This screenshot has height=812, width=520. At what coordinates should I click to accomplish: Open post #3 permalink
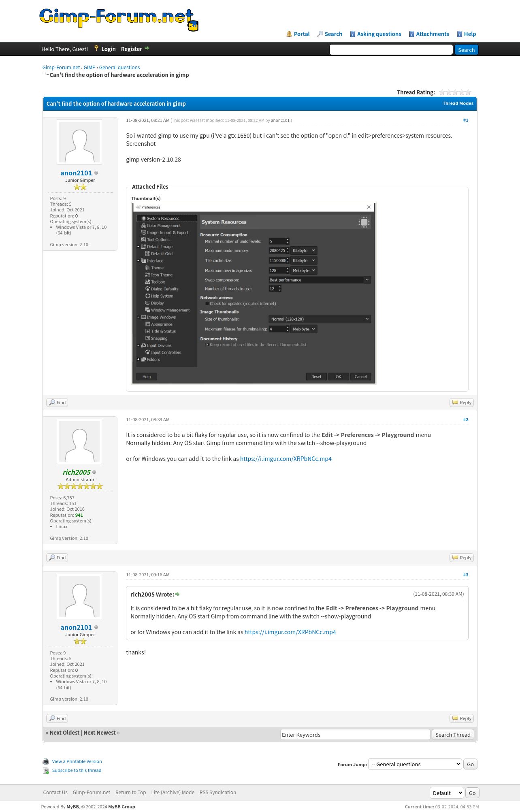tap(466, 575)
